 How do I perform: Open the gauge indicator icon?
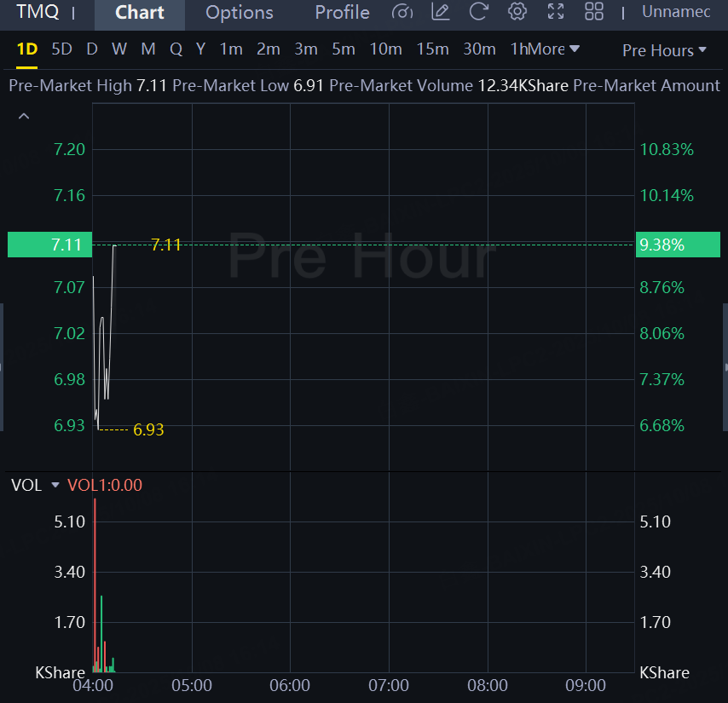pos(402,12)
